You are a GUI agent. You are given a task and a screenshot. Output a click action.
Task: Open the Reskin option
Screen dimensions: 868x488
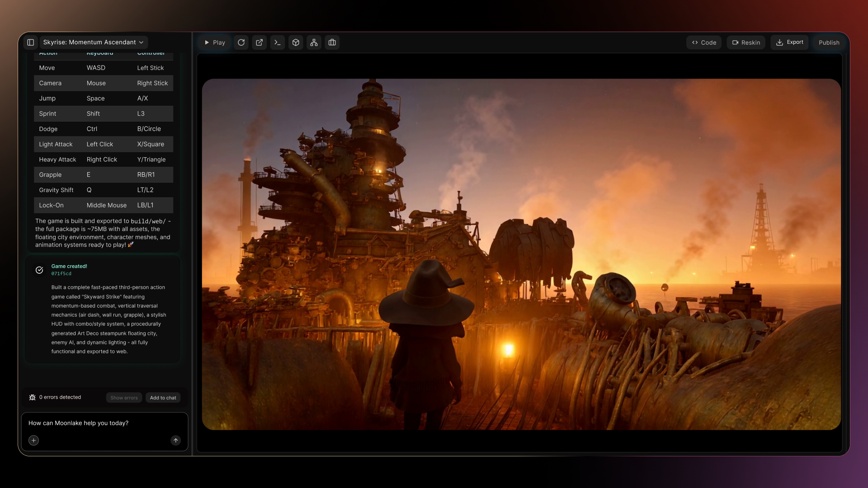coord(746,42)
